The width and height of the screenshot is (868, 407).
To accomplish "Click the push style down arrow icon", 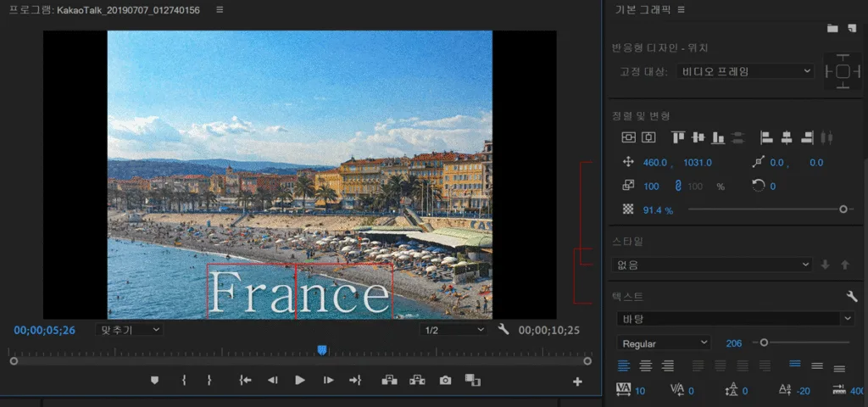I will pyautogui.click(x=826, y=265).
